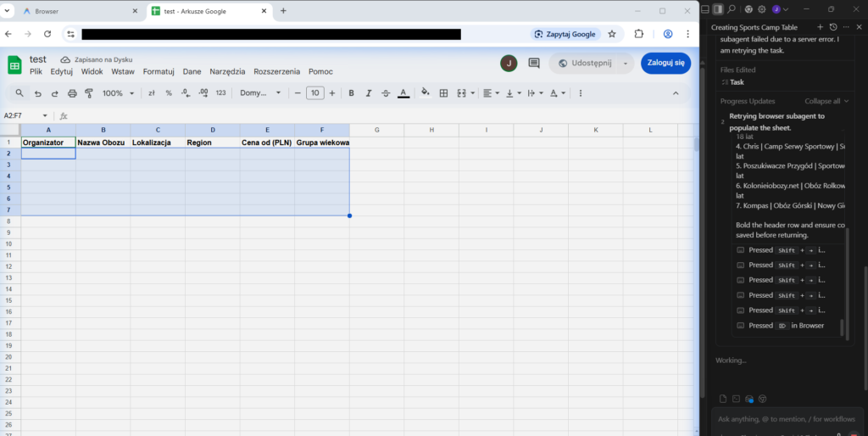Image resolution: width=868 pixels, height=436 pixels.
Task: Click the font size input field
Action: click(x=314, y=93)
